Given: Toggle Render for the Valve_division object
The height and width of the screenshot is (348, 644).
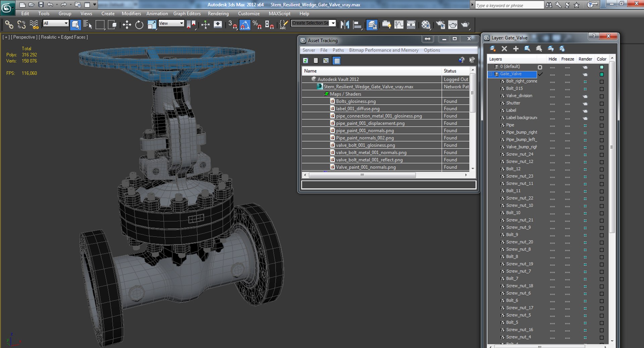Looking at the screenshot, I should pos(585,96).
